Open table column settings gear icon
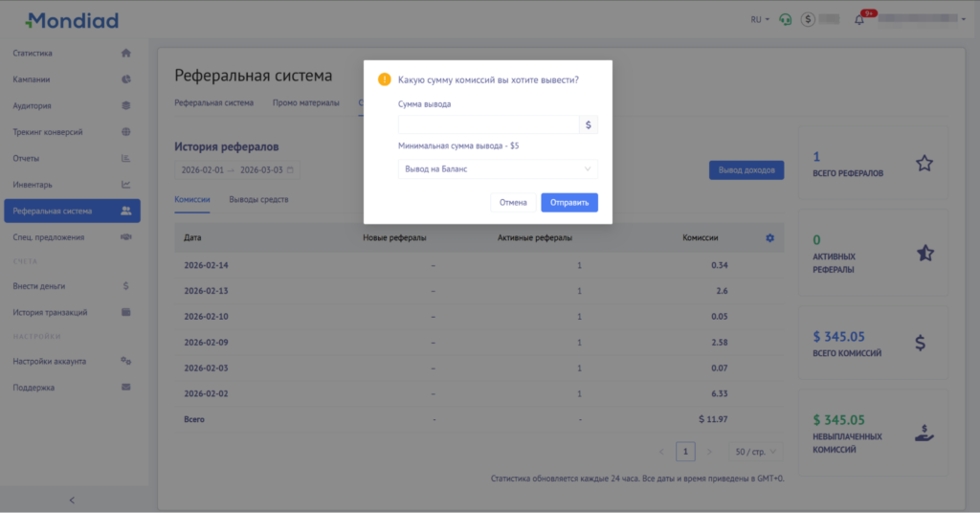Screen dimensions: 980x513 [769, 237]
